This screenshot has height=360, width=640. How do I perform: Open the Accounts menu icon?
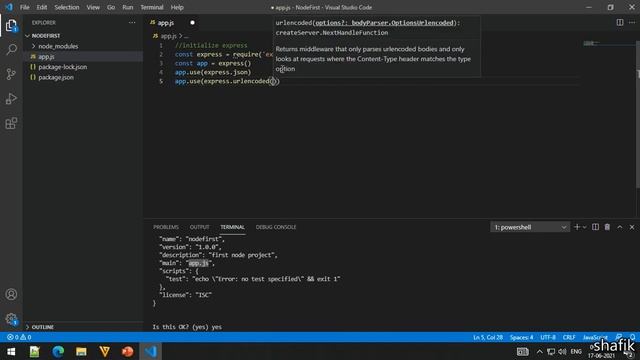pos(11,294)
